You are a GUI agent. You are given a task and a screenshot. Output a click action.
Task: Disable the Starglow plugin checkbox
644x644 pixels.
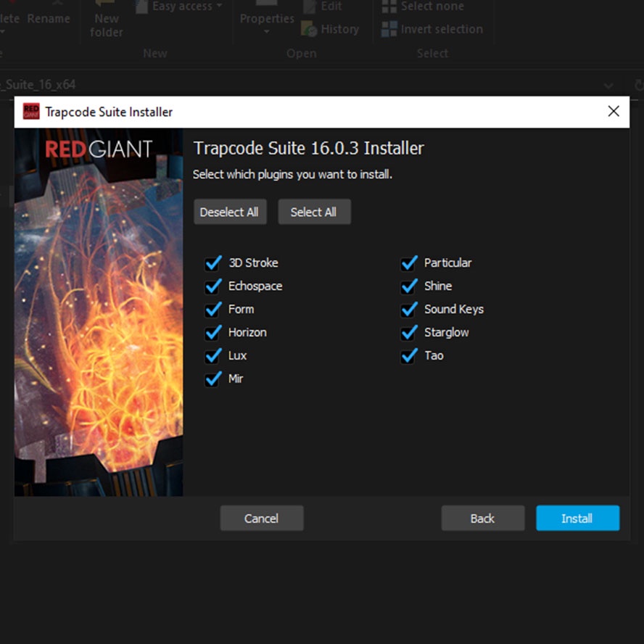click(409, 333)
